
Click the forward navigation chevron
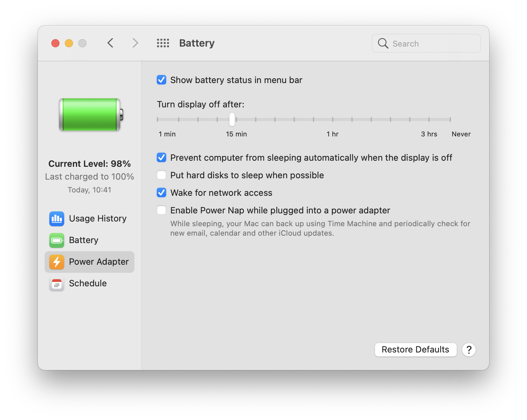point(135,43)
